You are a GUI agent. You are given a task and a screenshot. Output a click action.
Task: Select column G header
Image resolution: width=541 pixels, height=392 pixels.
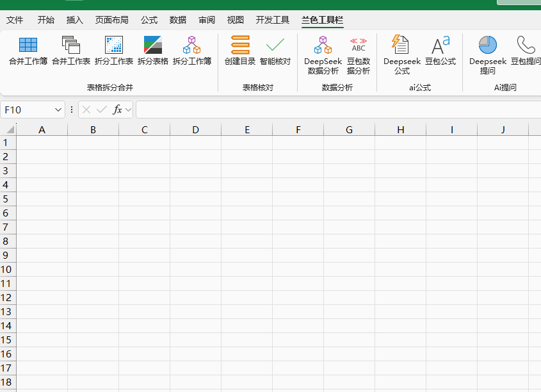349,130
